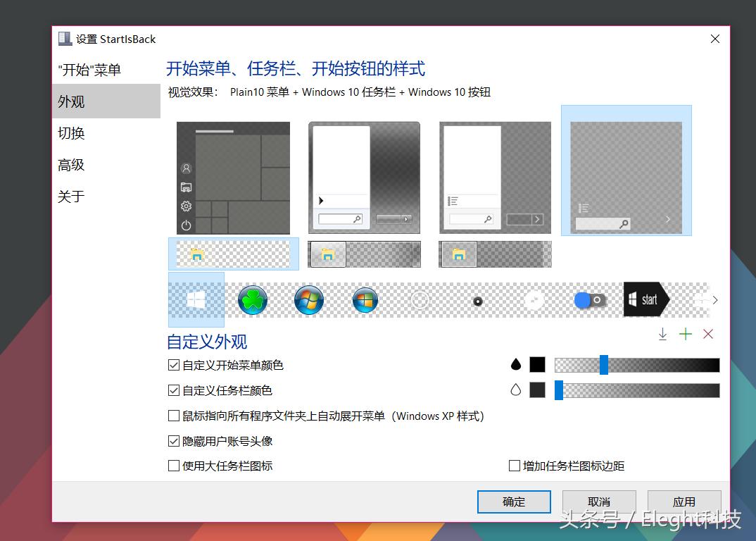756x541 pixels.
Task: Click the green plus to add custom orb
Action: pos(686,334)
